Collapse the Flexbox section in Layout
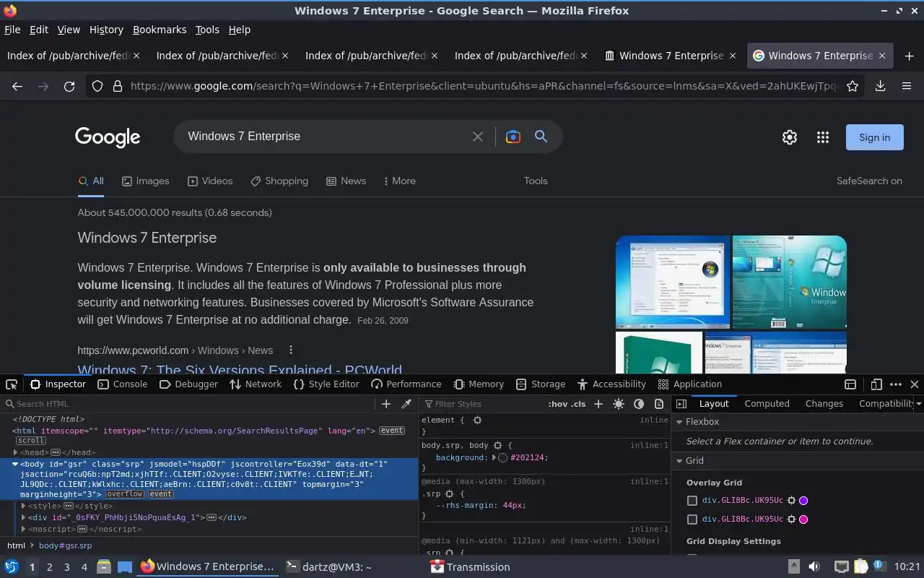The image size is (924, 578). [679, 421]
